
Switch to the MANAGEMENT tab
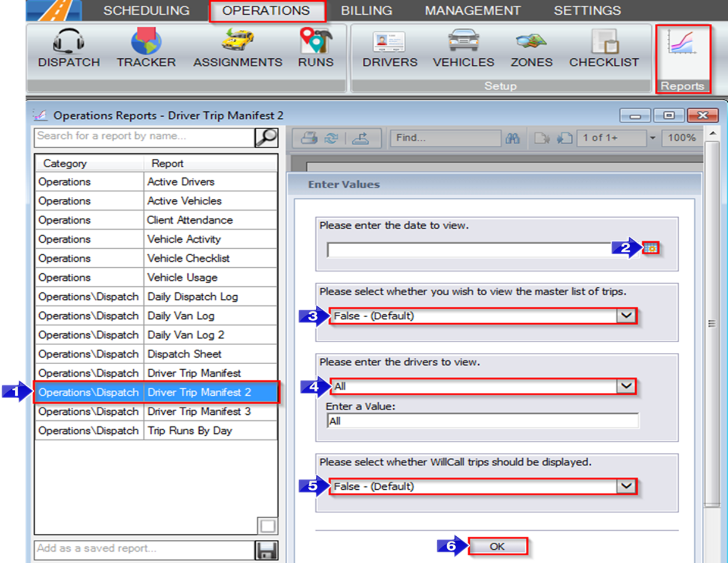coord(473,11)
